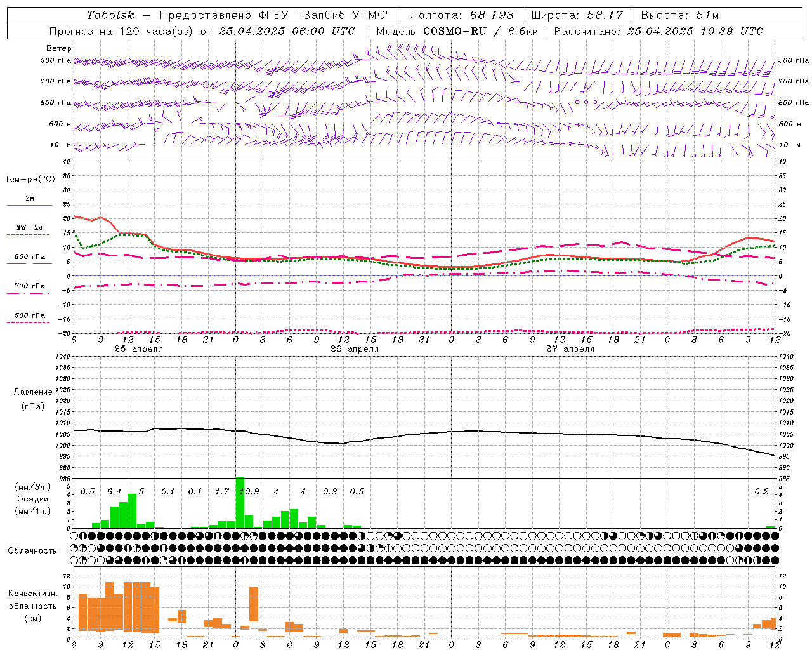Click the 0.3 precipitation total value
Viewport: 812px width, 650px height.
pyautogui.click(x=330, y=492)
